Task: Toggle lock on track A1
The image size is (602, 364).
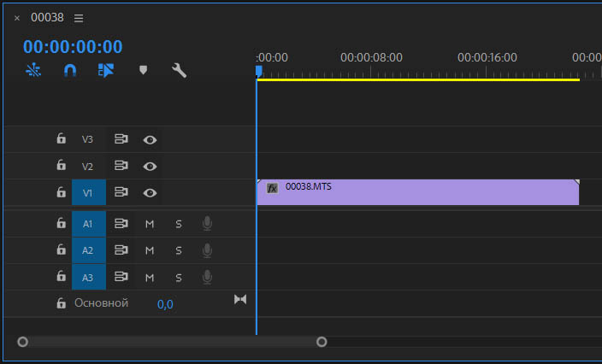Action: (x=61, y=223)
